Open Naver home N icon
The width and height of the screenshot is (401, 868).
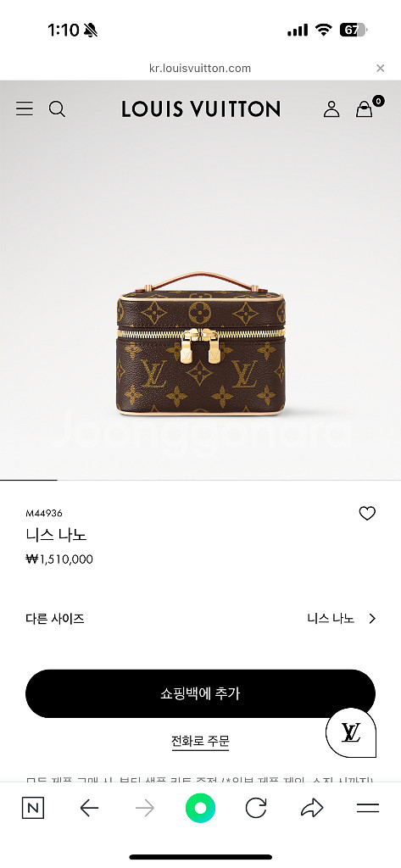click(33, 809)
